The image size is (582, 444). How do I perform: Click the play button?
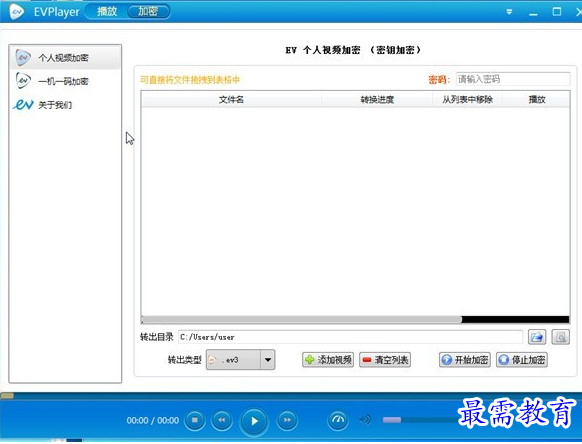(254, 421)
